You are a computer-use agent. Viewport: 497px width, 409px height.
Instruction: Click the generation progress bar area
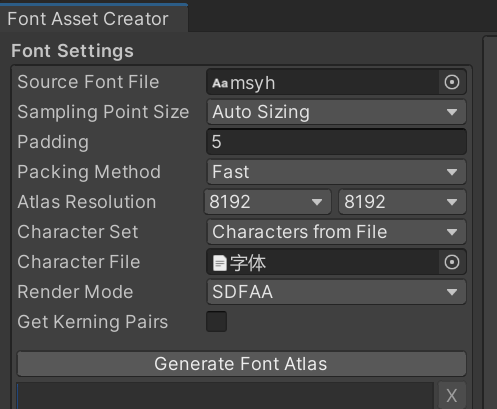click(x=225, y=396)
